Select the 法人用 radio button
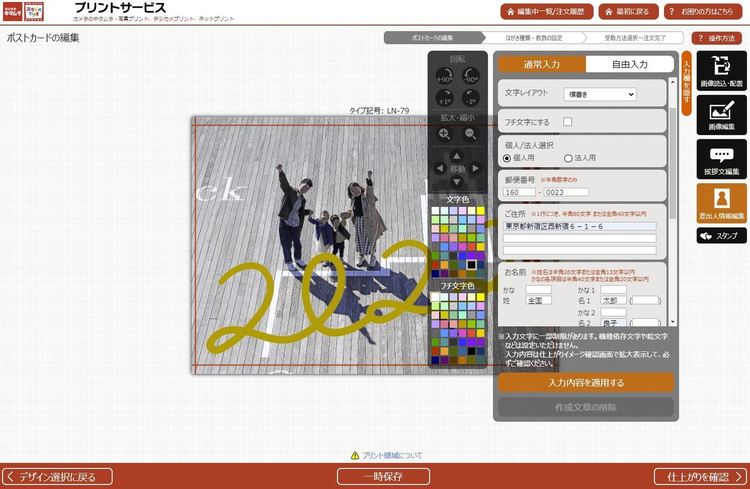This screenshot has width=750, height=489. coord(569,158)
